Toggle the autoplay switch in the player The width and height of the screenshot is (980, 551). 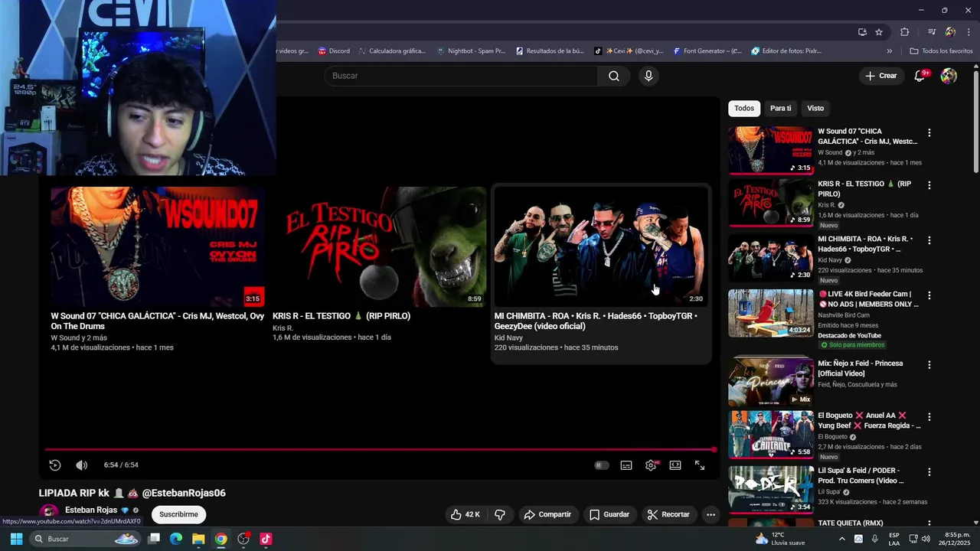pyautogui.click(x=602, y=465)
